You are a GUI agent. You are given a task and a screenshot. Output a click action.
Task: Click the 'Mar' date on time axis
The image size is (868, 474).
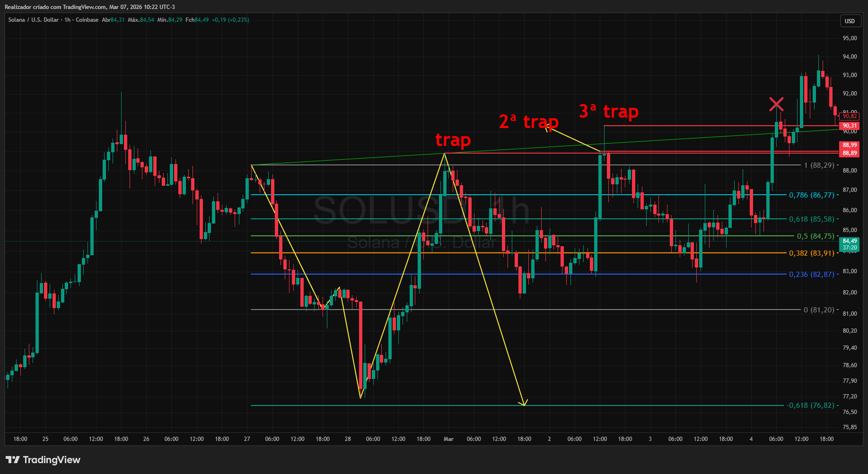pos(448,439)
